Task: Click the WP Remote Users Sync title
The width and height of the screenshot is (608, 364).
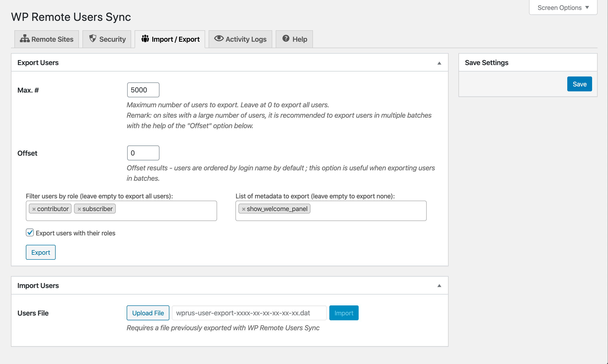Action: (71, 17)
